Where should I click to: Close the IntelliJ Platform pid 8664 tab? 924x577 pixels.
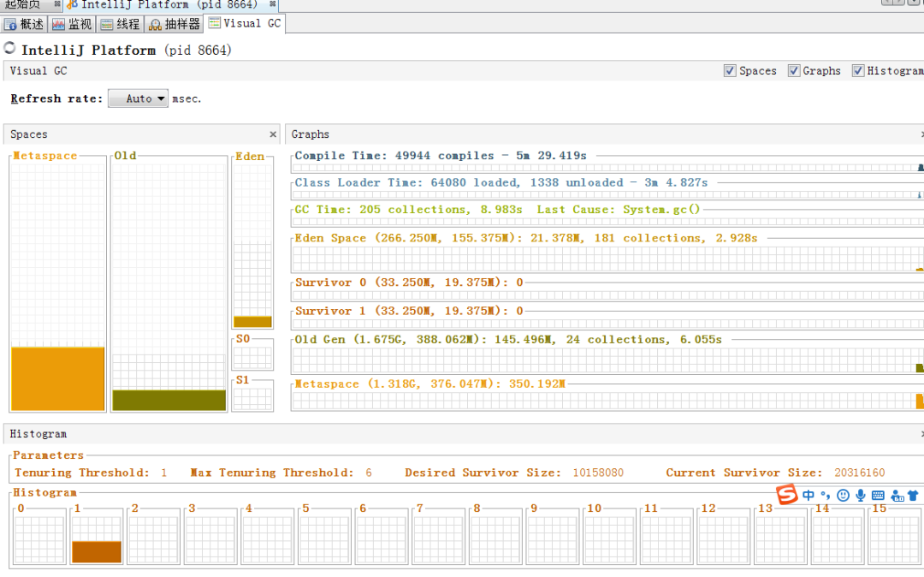(273, 4)
